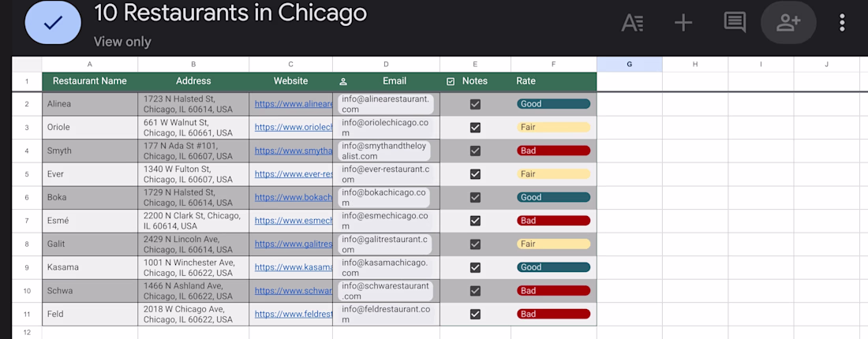Tap the plus insert icon
Viewport: 868px width, 339px height.
683,23
